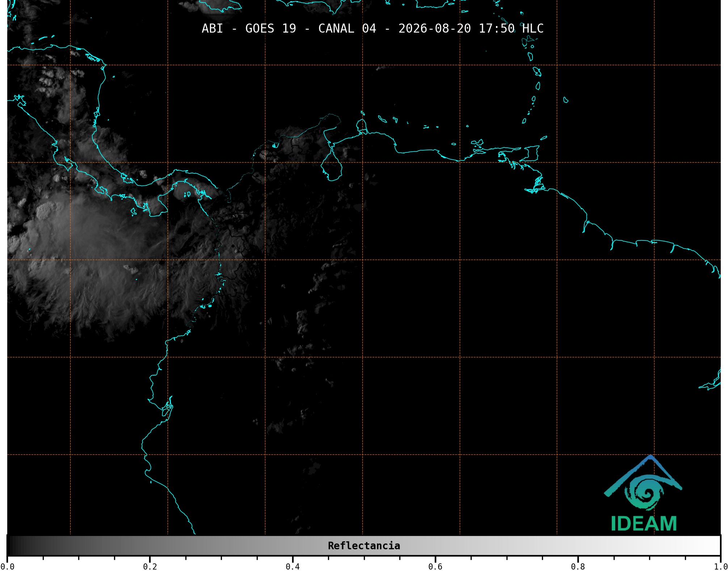Click the 0.6 tick label on the colorbar
The height and width of the screenshot is (571, 728).
[x=435, y=567]
